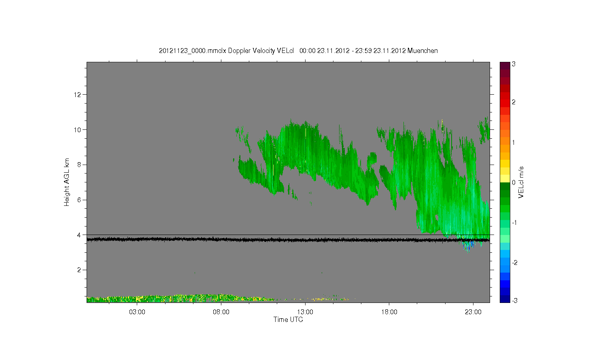This screenshot has width=607, height=364.
Task: Click the colorbar value 2 label
Action: pyautogui.click(x=514, y=102)
